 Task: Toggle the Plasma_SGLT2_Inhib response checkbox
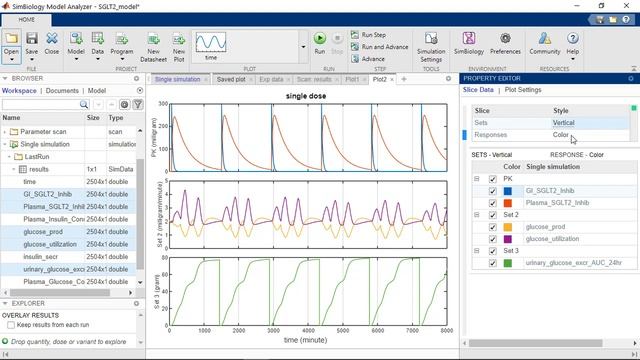point(493,203)
